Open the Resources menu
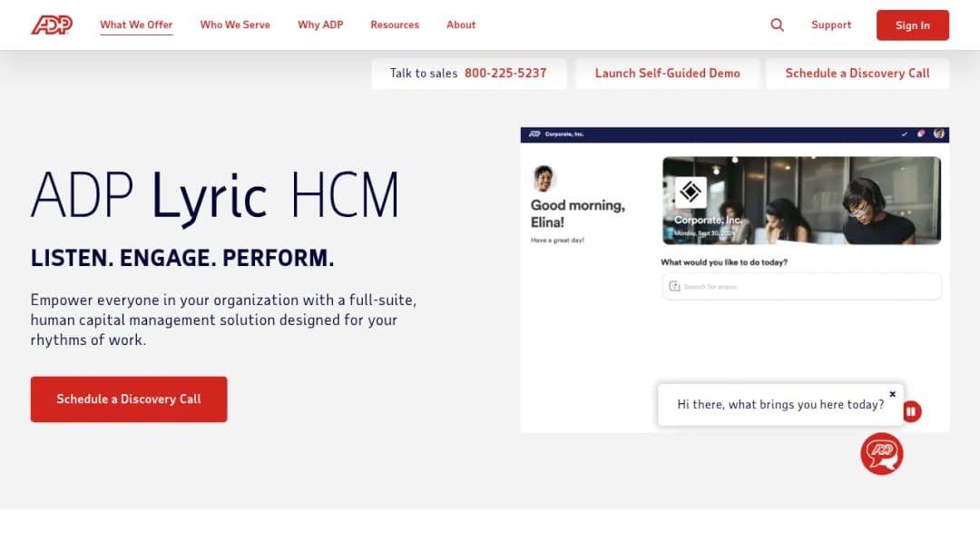 click(395, 25)
